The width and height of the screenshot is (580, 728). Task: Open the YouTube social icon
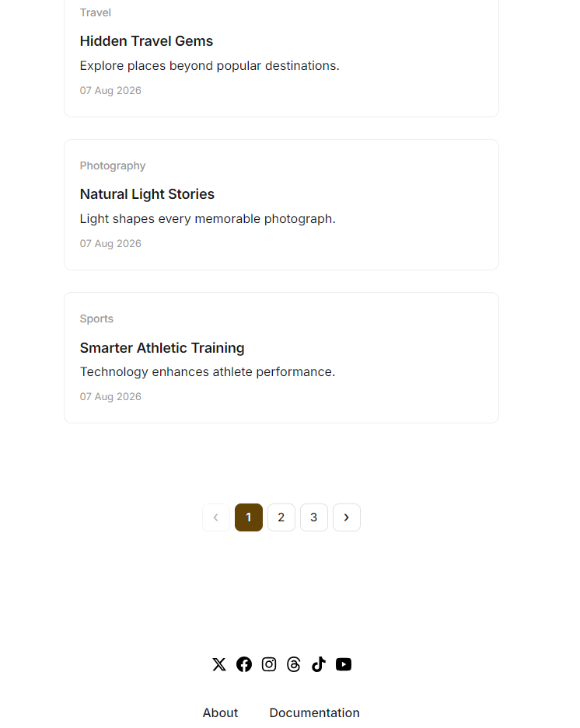click(344, 664)
